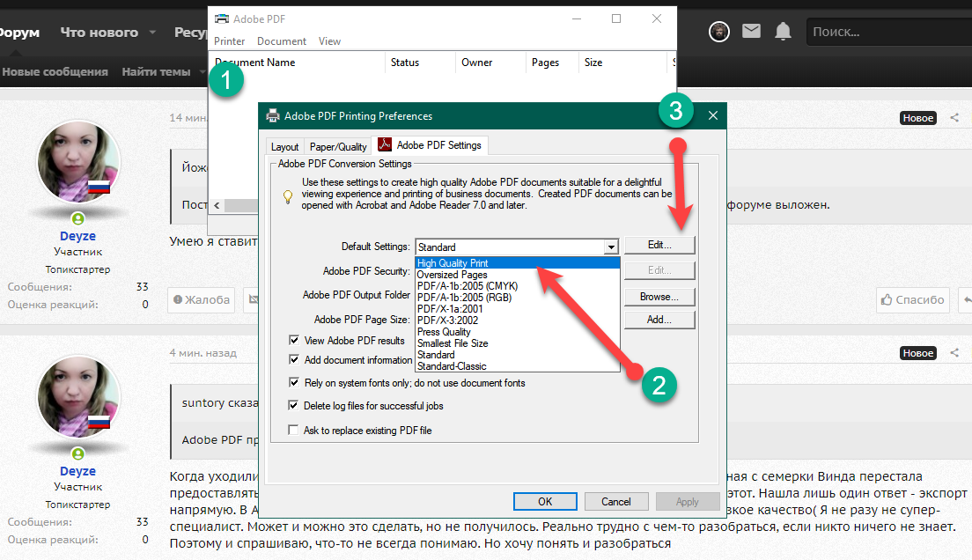Click Deyze avatar in first post
The image size is (972, 560).
(78, 162)
